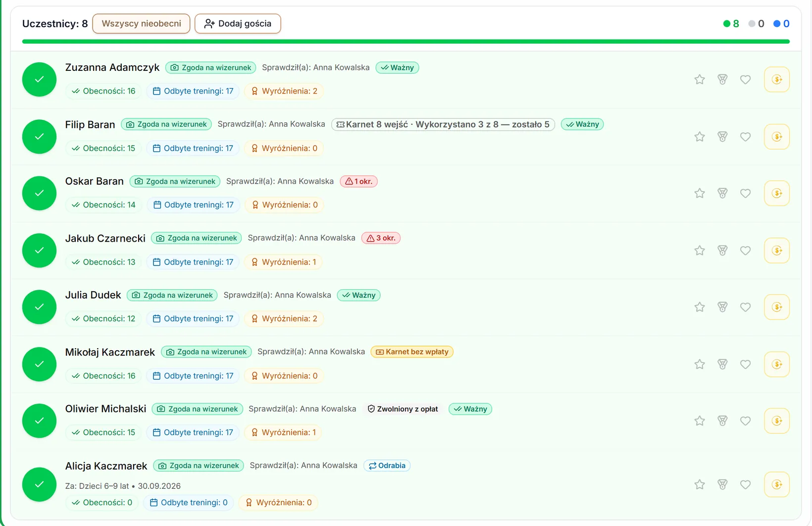Click name Oliwier Michalski

[106, 409]
